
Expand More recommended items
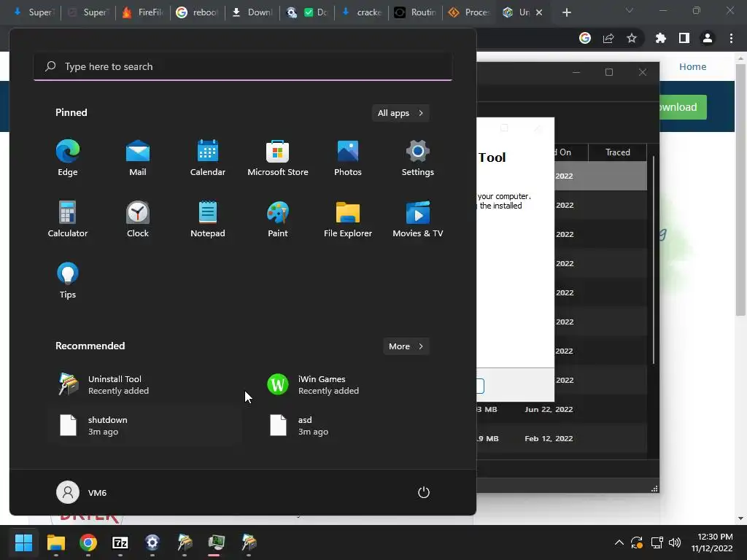tap(406, 346)
